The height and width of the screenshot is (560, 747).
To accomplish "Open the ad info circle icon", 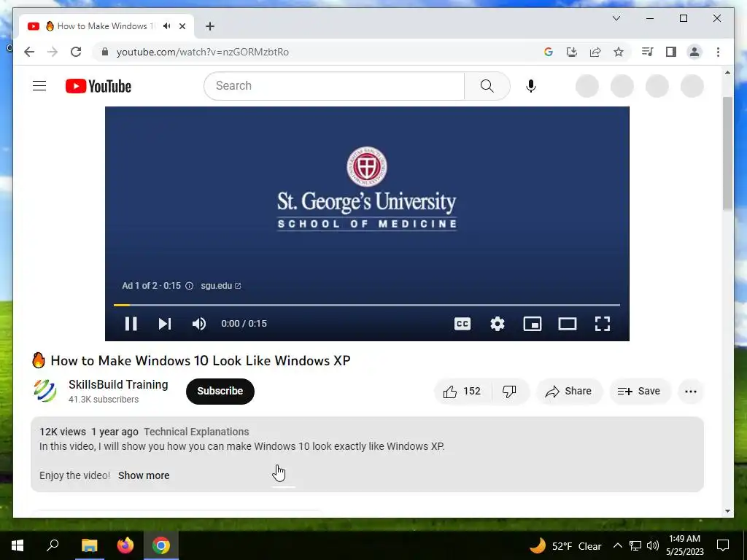I will click(189, 286).
